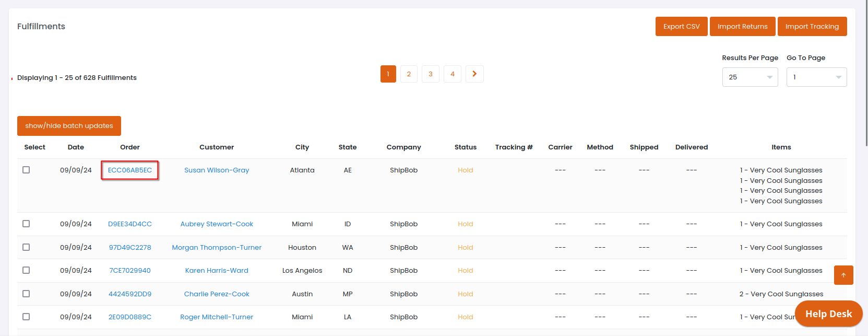Open order link ECC06AB5EC
Screen dimensions: 868x336
click(x=130, y=170)
